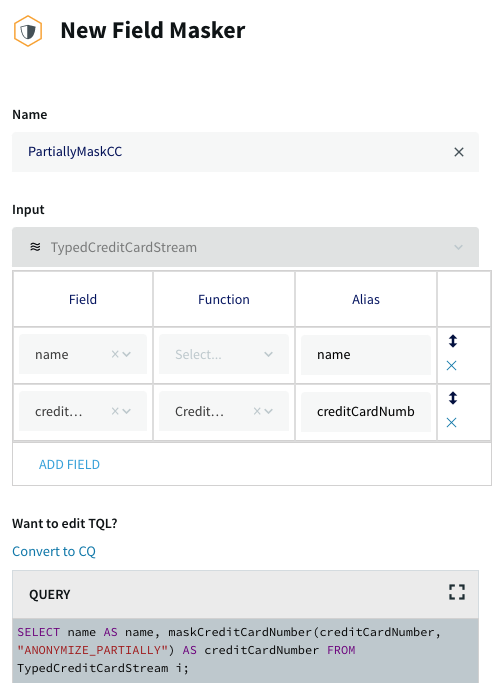The image size is (502, 683).
Task: Clear the PartiallyMaskCC name field
Action: pyautogui.click(x=458, y=152)
